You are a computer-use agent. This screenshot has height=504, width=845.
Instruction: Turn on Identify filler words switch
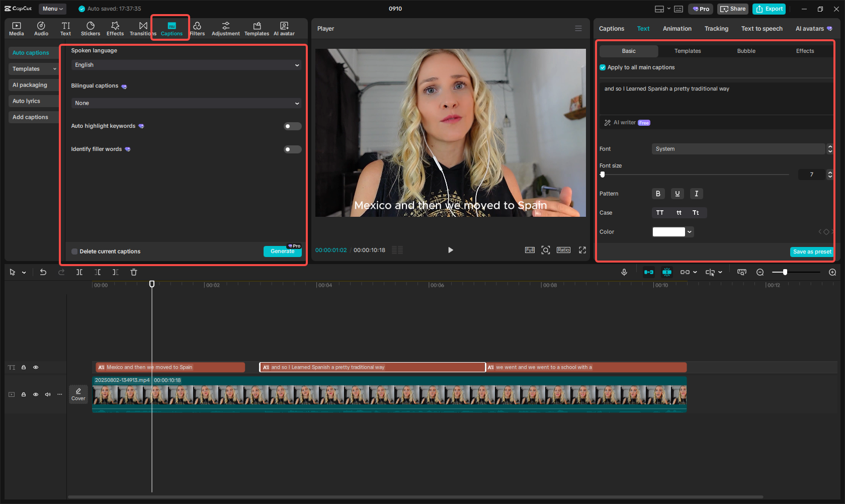292,149
